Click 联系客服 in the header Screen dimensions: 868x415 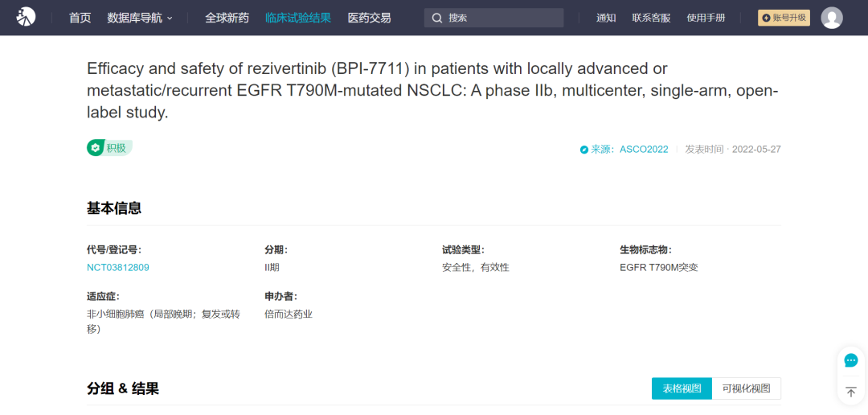pos(651,18)
